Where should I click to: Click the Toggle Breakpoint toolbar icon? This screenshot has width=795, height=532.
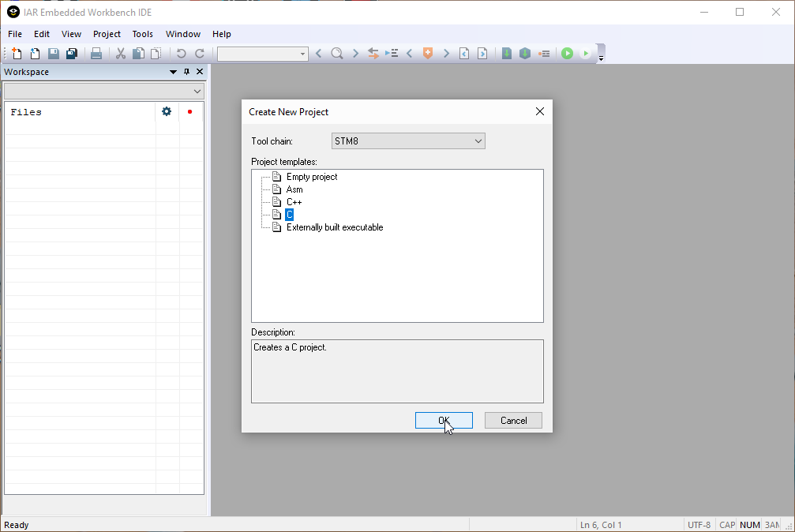pos(544,53)
